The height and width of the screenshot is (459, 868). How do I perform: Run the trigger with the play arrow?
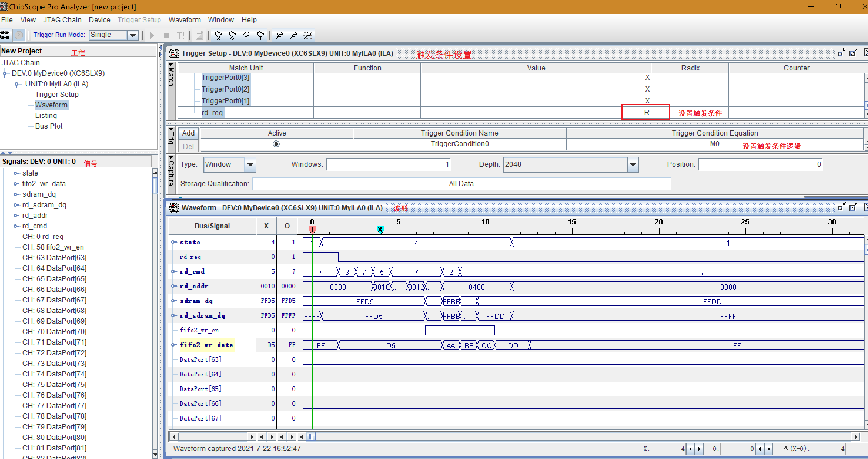pyautogui.click(x=152, y=35)
